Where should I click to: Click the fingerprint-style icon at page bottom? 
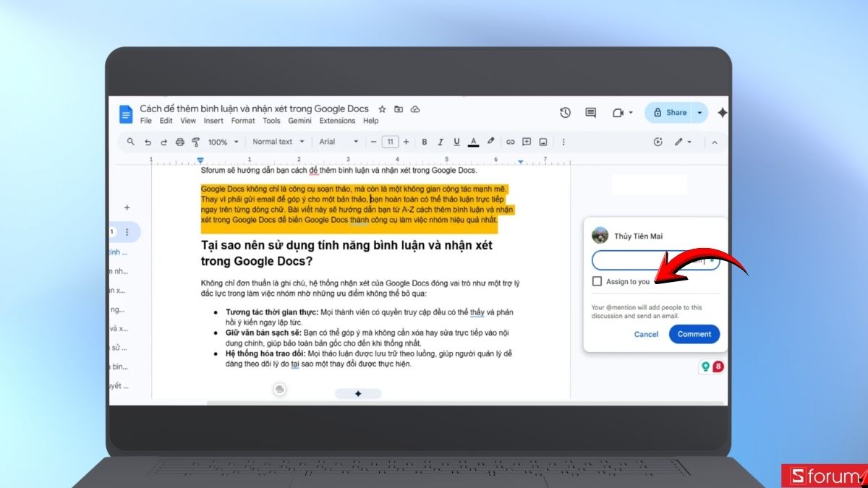click(280, 390)
